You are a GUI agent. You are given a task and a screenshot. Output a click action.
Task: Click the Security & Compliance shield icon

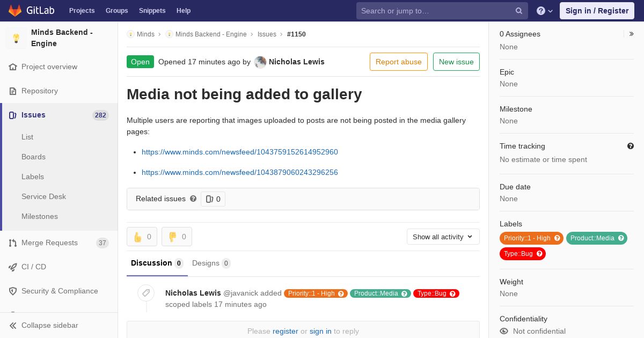click(x=13, y=291)
